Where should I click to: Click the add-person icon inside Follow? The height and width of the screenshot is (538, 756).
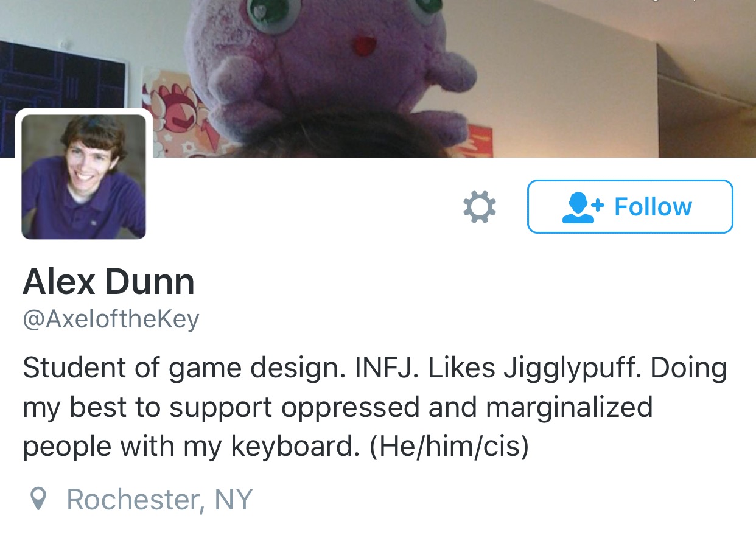(583, 208)
